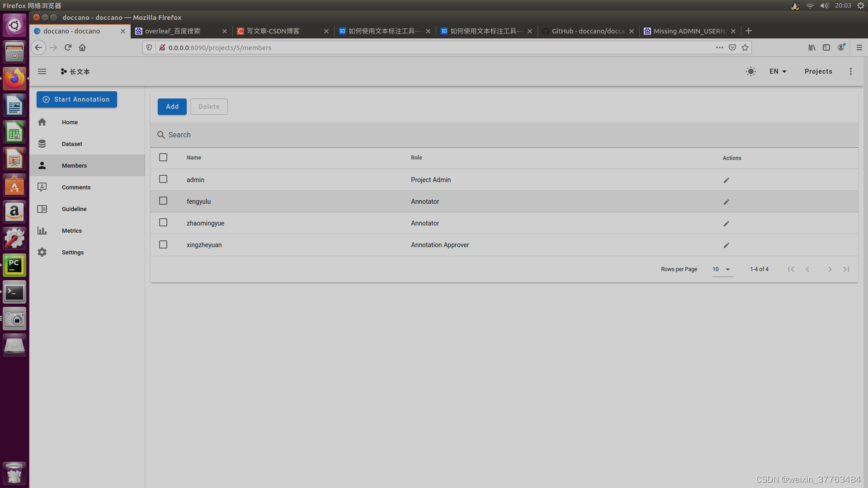Toggle the select-all header checkbox
Viewport: 868px width, 488px height.
point(163,157)
